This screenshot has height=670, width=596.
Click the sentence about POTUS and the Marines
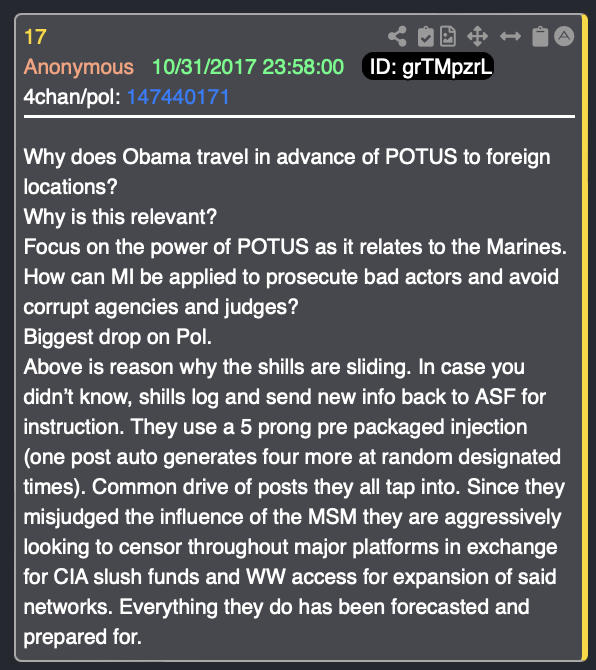(x=295, y=247)
